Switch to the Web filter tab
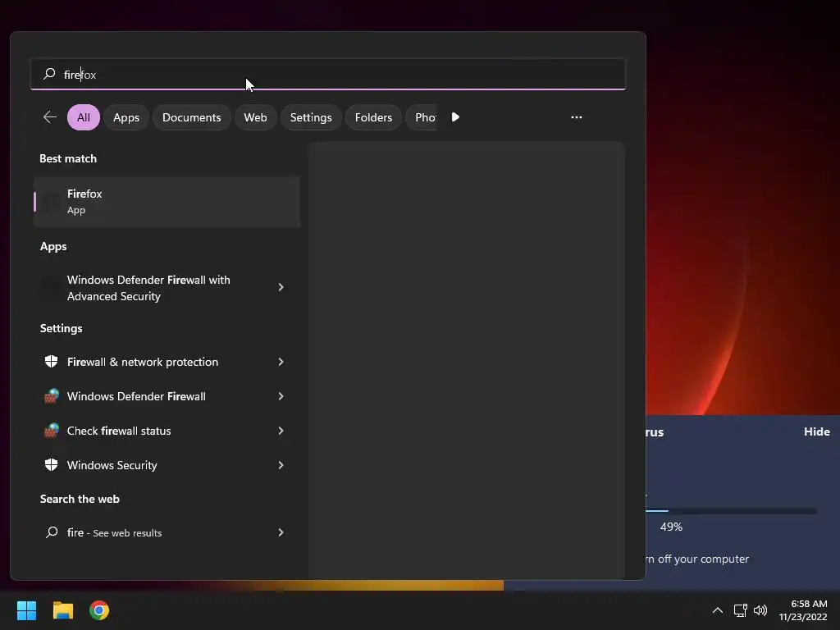Viewport: 840px width, 630px height. tap(255, 117)
